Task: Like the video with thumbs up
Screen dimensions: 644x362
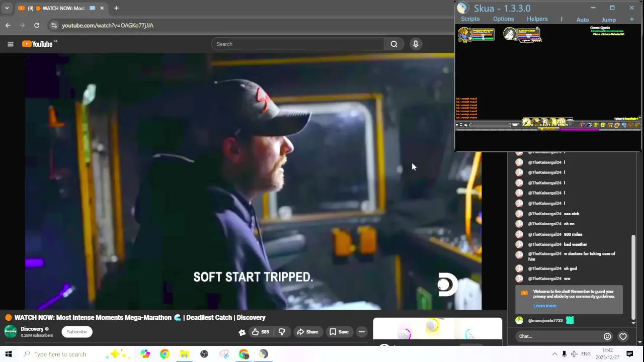Action: click(x=261, y=332)
